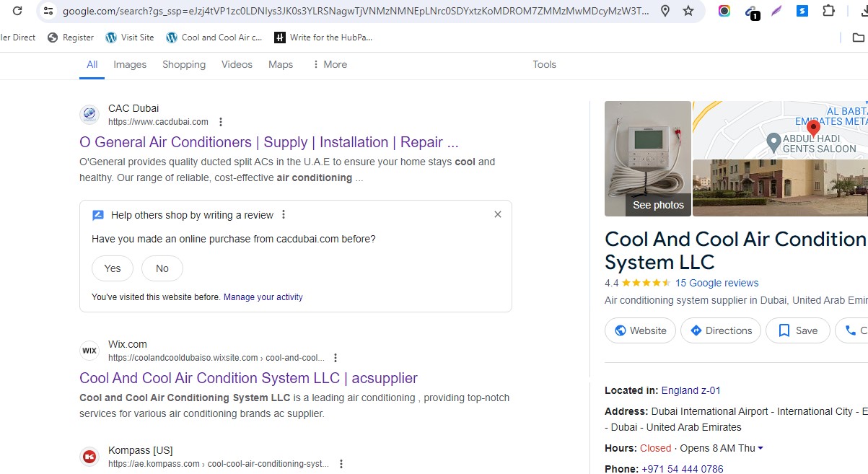Switch to Videos search tab

(x=237, y=64)
